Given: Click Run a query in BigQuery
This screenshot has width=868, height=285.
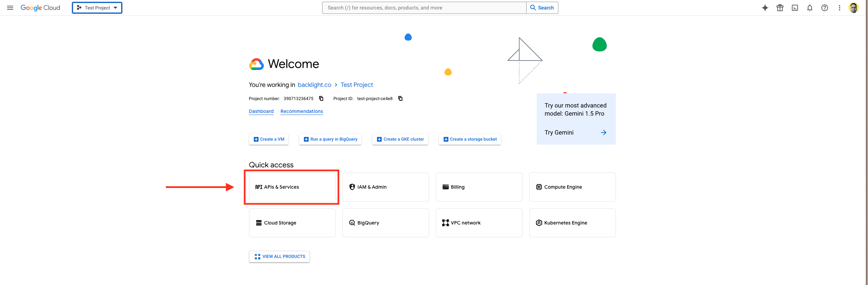Looking at the screenshot, I should click(330, 139).
